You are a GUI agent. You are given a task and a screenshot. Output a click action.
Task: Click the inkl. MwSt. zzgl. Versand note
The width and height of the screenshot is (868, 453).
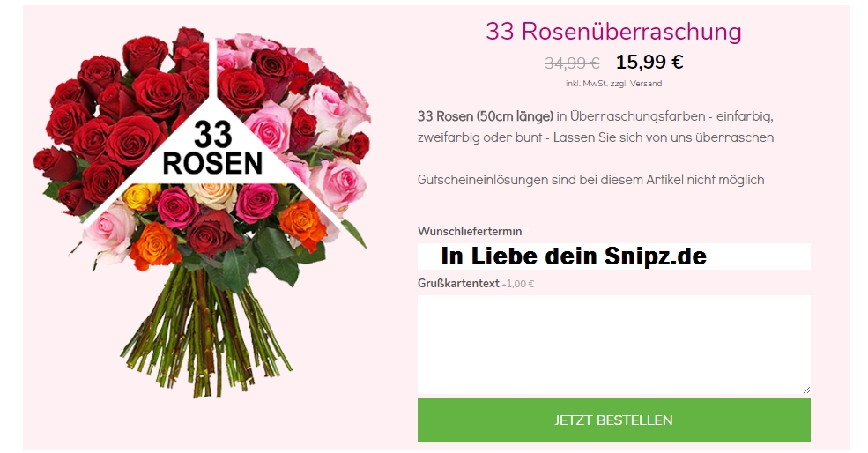point(613,84)
